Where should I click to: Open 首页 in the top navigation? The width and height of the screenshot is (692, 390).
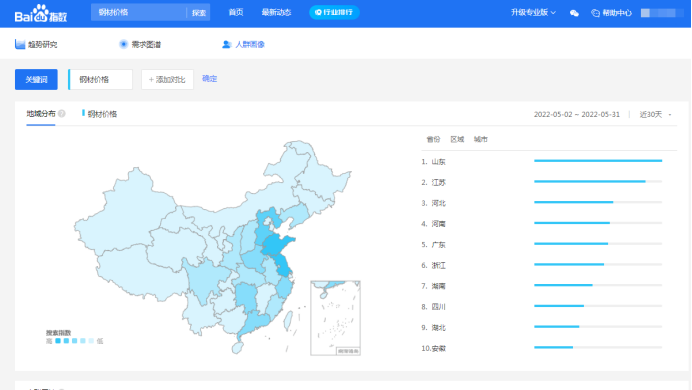pyautogui.click(x=236, y=12)
